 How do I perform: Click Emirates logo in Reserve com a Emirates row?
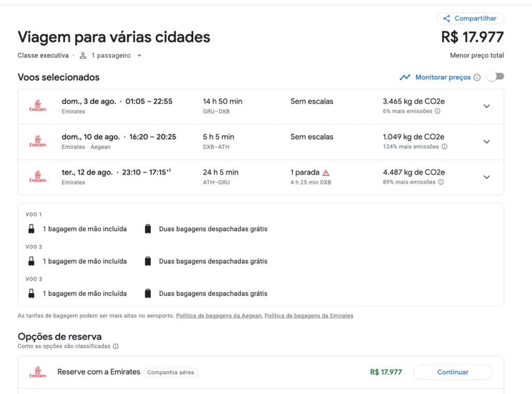(38, 372)
